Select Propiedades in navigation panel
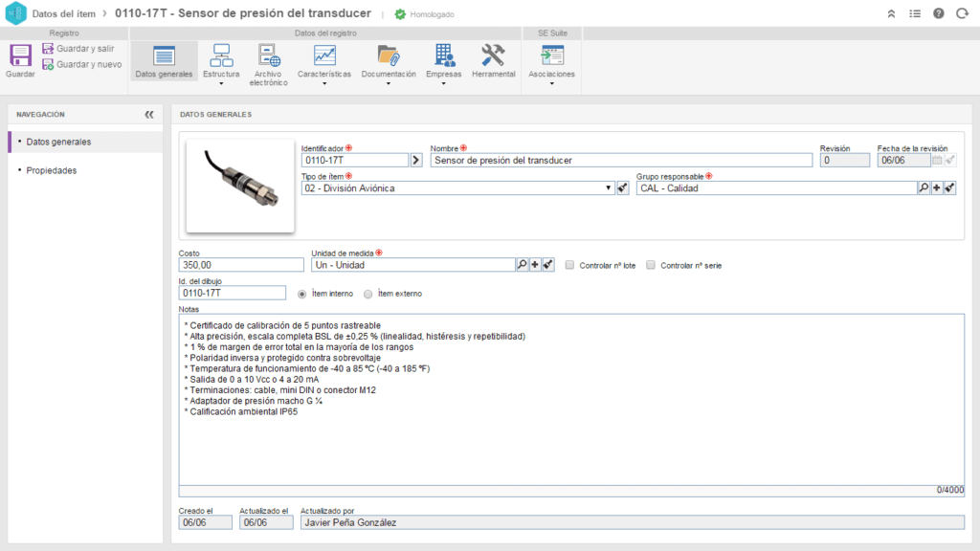Screen dimensions: 980x551 (52, 170)
